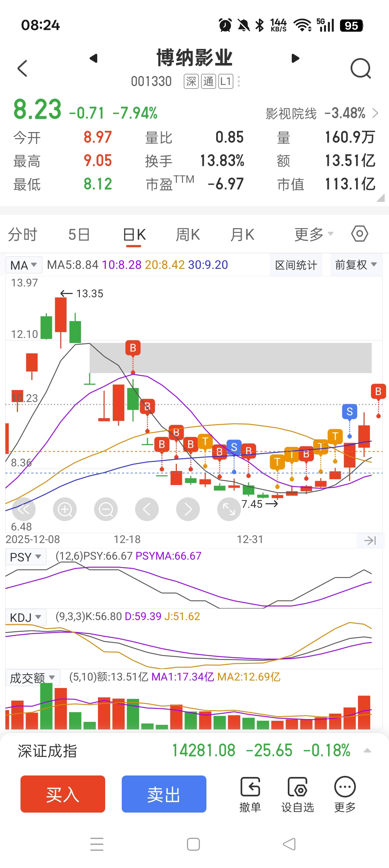Viewport: 389px width, 868px height.
Task: Expand chart to fullscreen diagonal arrows
Action: [x=229, y=509]
